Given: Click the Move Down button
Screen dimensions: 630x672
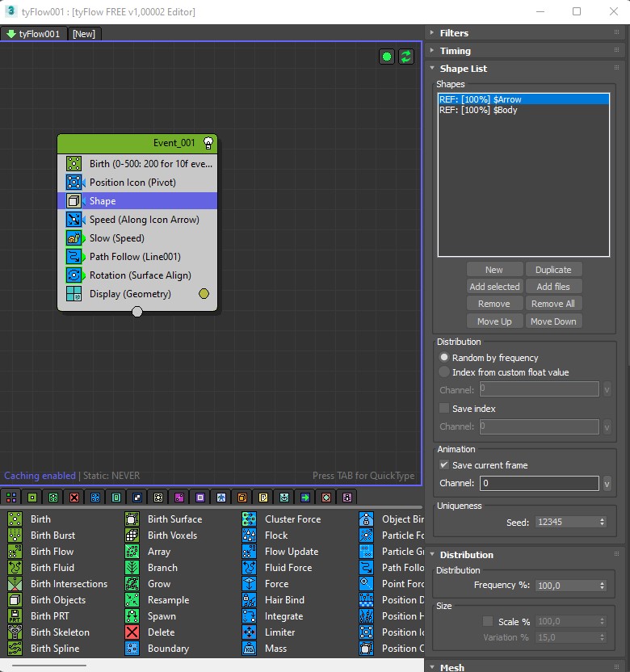Looking at the screenshot, I should [553, 321].
